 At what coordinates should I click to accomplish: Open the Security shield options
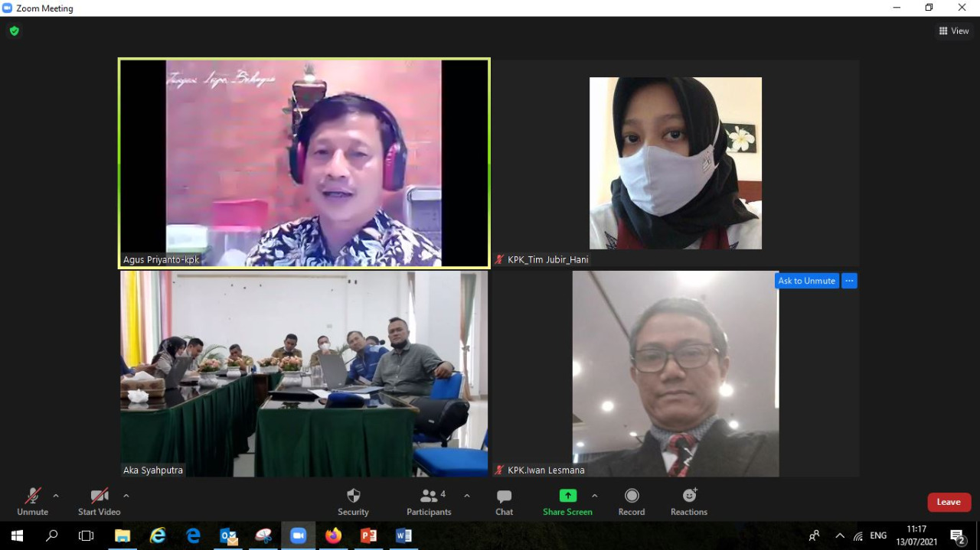click(x=353, y=502)
